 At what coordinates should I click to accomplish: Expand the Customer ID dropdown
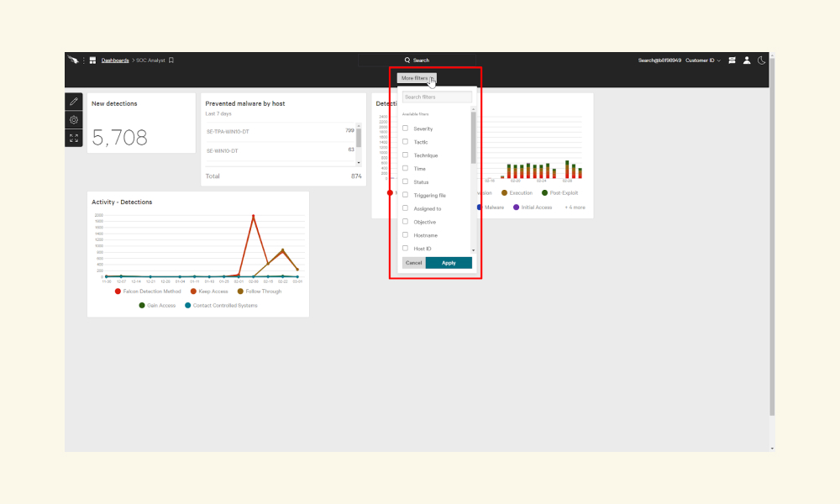[x=703, y=60]
